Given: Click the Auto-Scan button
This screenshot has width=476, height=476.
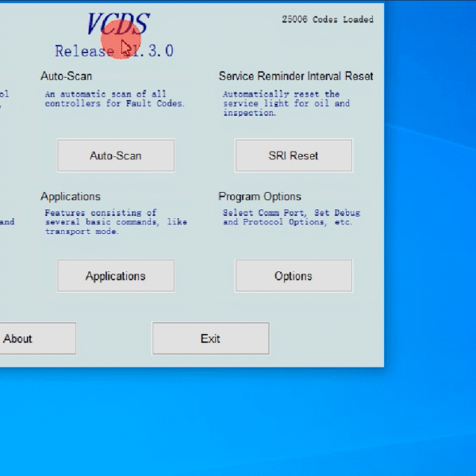Looking at the screenshot, I should [115, 155].
